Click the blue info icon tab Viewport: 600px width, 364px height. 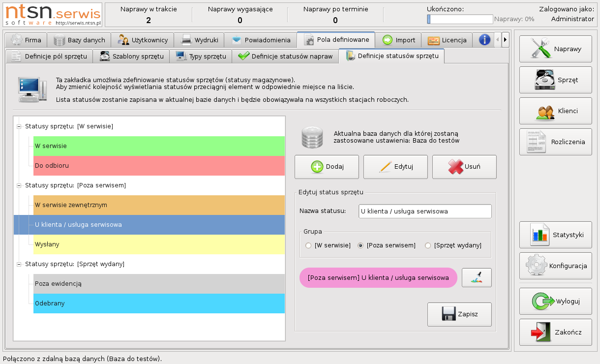point(484,40)
